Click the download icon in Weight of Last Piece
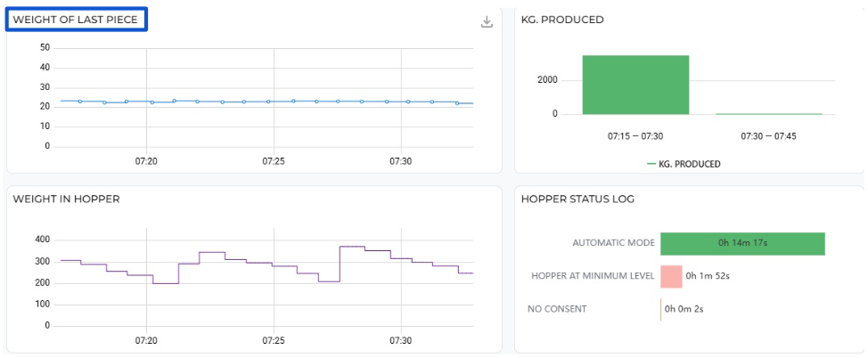This screenshot has height=358, width=868. point(487,21)
